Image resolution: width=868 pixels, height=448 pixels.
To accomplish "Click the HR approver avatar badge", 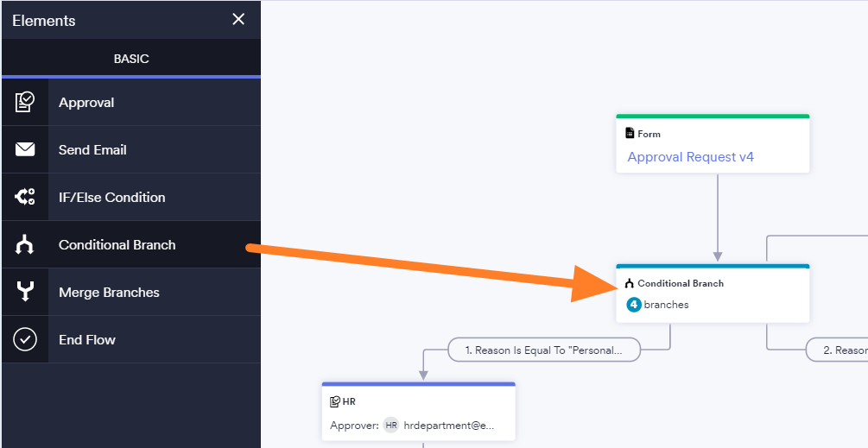I will (x=391, y=426).
